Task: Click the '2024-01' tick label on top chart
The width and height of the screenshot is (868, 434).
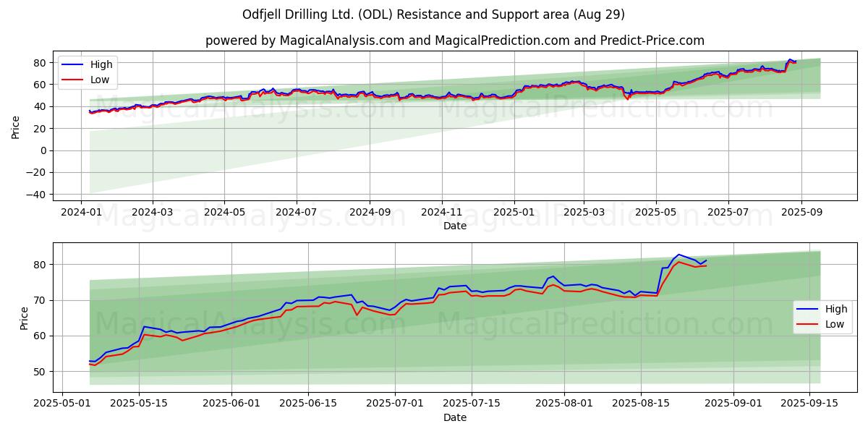Action: [x=81, y=213]
